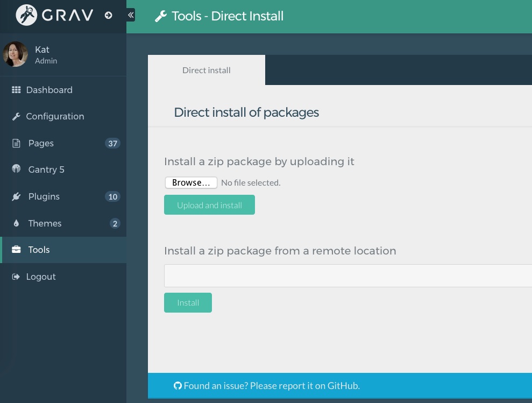
Task: Select the Tools briefcase icon
Action: point(17,250)
